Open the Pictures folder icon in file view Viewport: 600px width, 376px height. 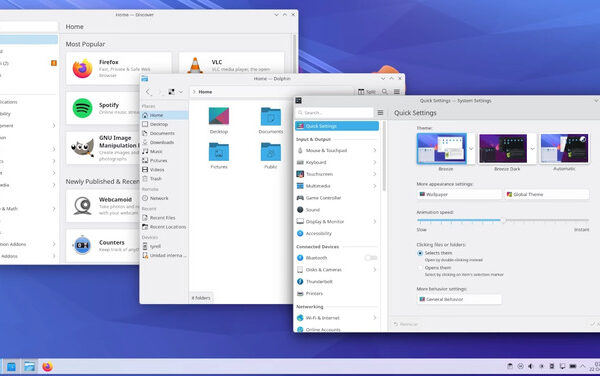[x=219, y=156]
